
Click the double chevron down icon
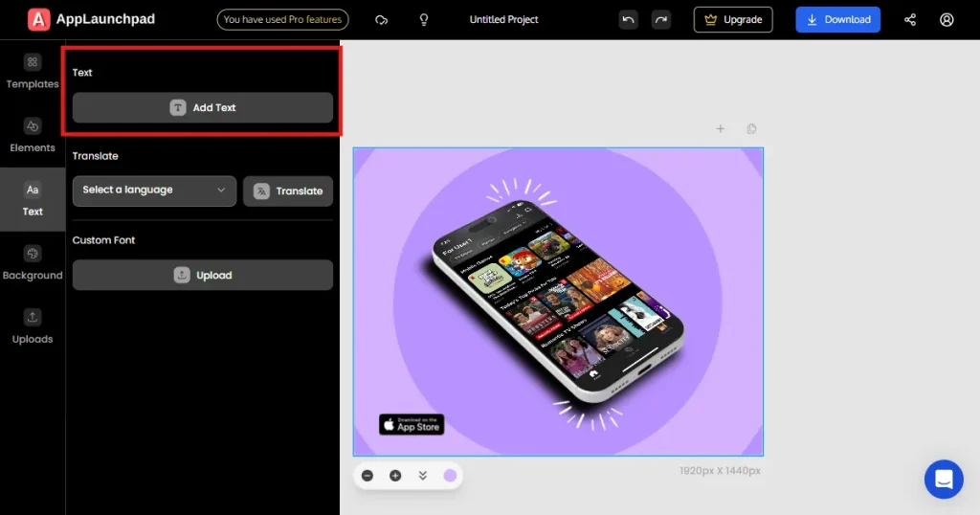[x=422, y=476]
